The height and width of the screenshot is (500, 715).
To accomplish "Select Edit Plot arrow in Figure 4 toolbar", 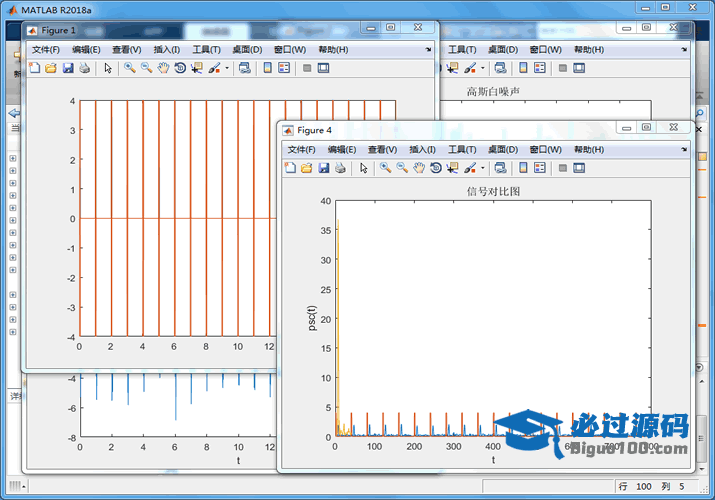I will [x=363, y=168].
